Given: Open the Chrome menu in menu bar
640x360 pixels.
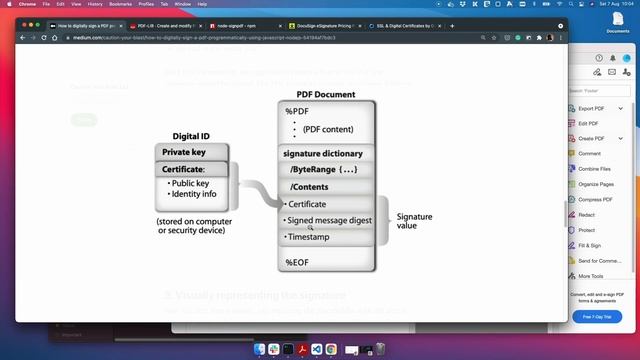Looking at the screenshot, I should 27,4.
